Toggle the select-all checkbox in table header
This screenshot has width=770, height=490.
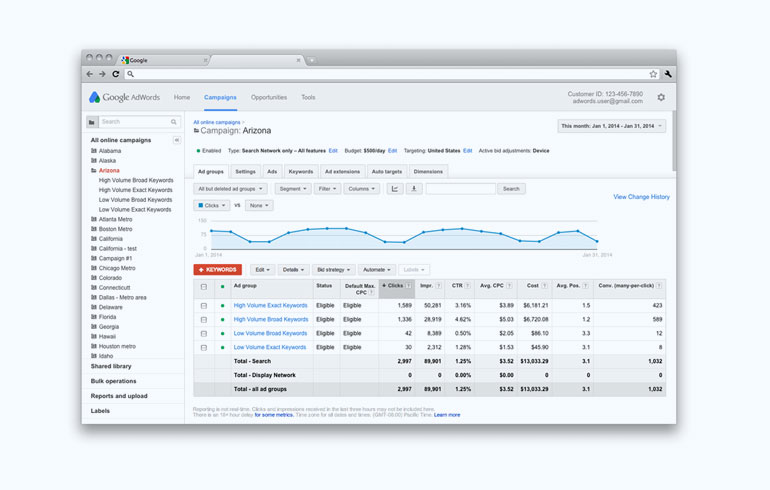click(x=204, y=286)
